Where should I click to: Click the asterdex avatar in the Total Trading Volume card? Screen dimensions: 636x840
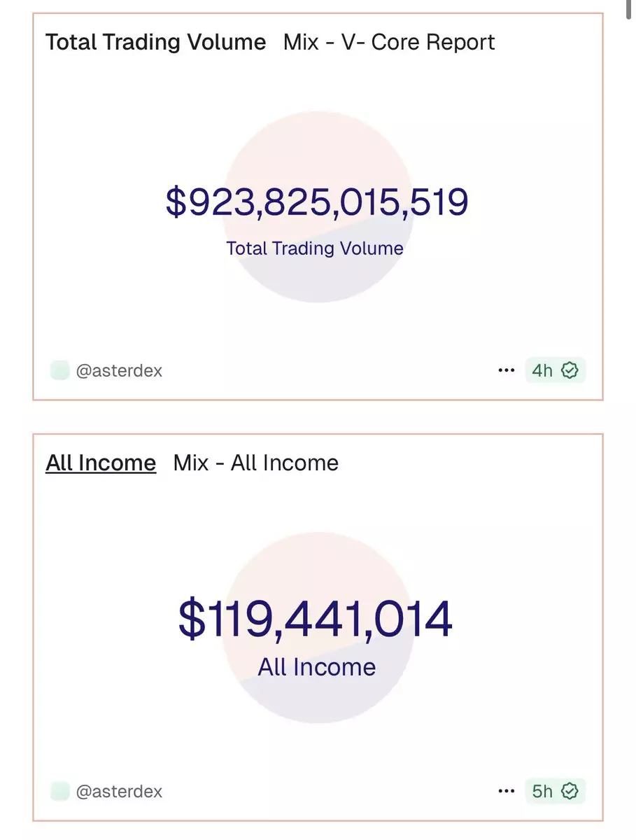(60, 370)
